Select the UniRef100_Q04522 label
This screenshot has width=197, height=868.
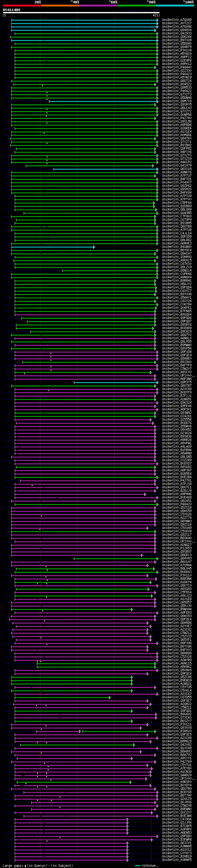tap(177, 84)
